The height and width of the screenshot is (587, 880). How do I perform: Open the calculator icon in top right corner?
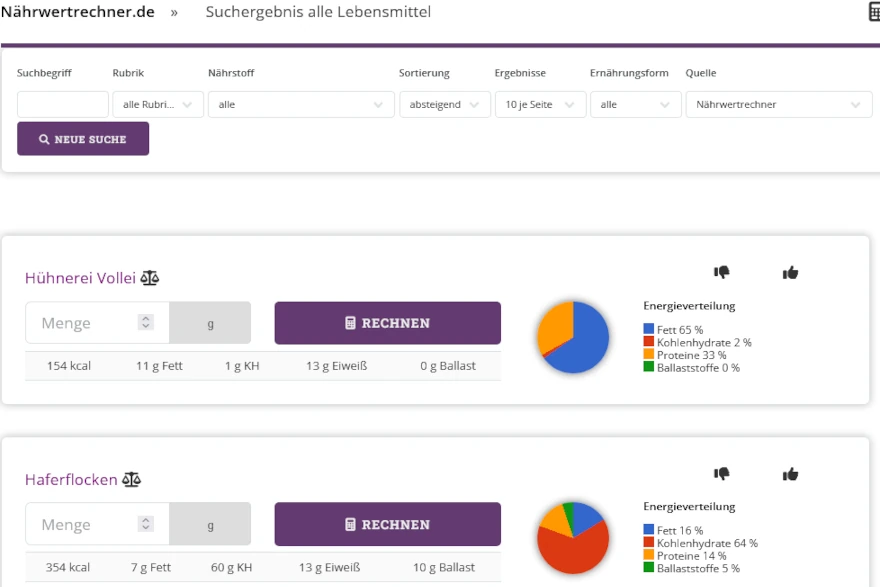(x=873, y=12)
